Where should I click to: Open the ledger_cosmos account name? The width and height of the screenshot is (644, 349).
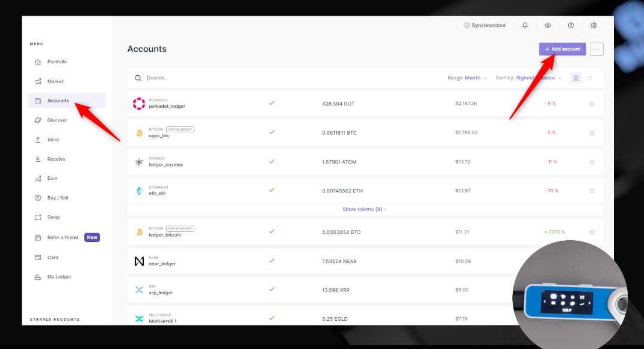(166, 165)
